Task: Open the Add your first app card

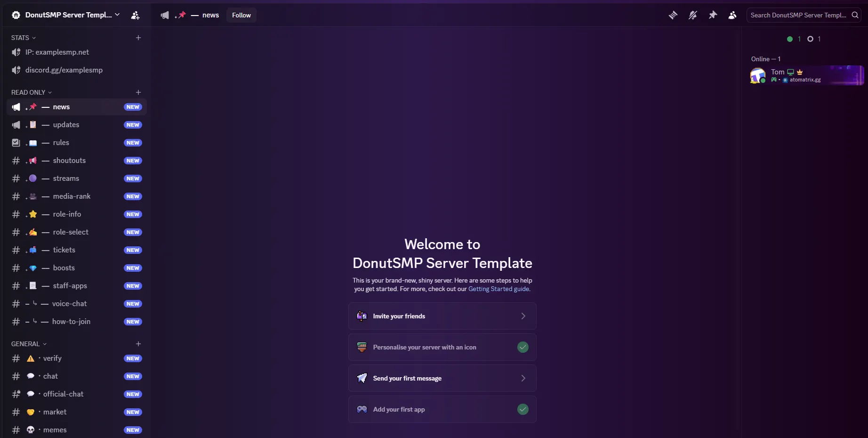Action: click(442, 409)
